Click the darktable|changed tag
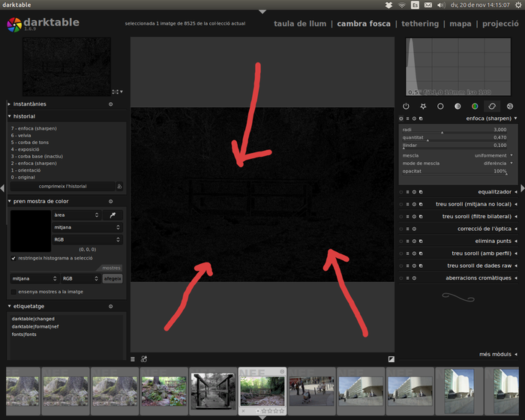This screenshot has width=525, height=420. [x=33, y=319]
